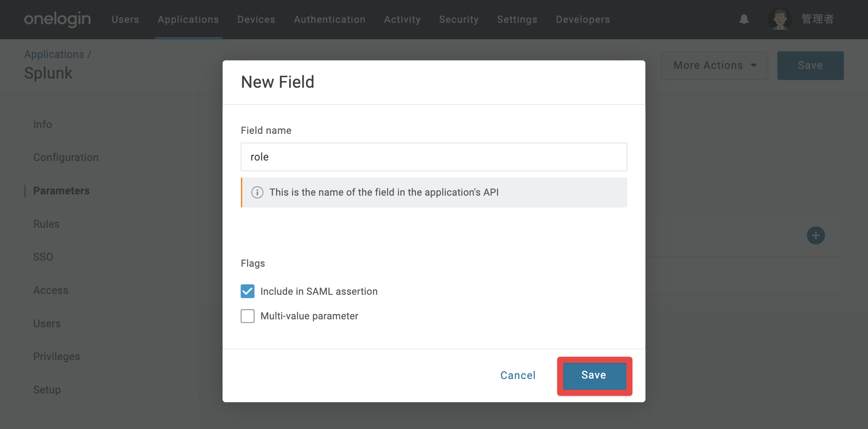Screen dimensions: 868x429
Task: Click the add parameter plus icon
Action: (816, 236)
